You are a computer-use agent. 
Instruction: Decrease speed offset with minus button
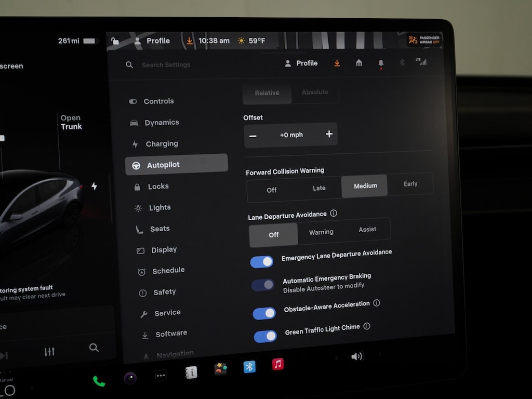[253, 136]
